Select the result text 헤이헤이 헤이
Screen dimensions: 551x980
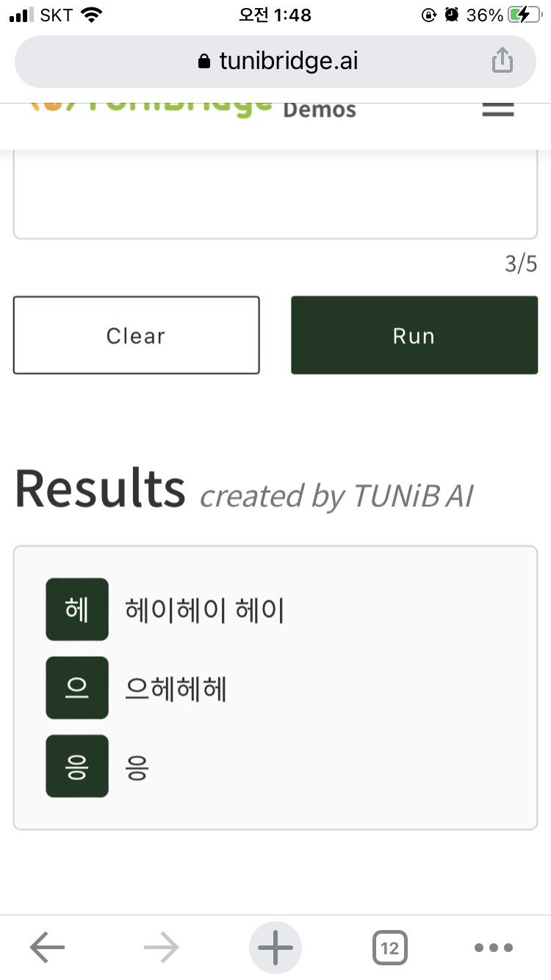point(205,610)
